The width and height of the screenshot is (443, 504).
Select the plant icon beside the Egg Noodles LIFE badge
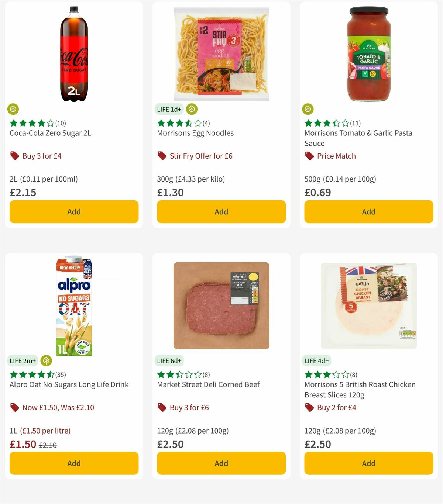[192, 109]
